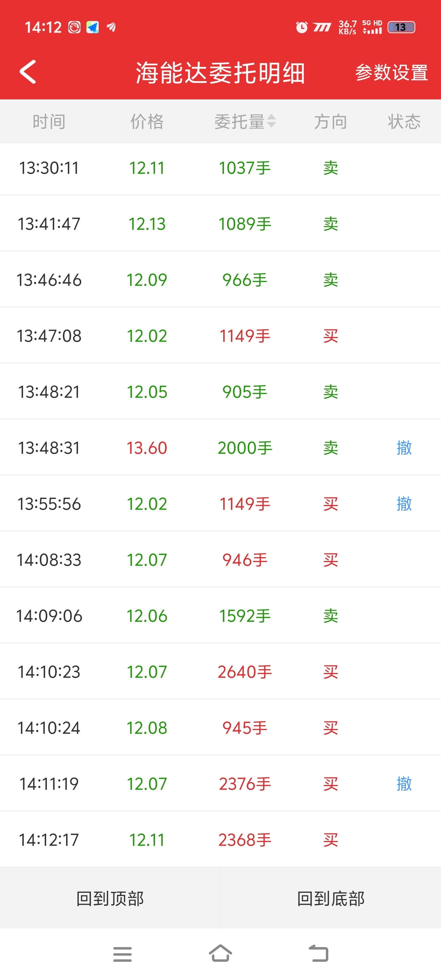Tap the 14:12:17 order of 2368手
The height and width of the screenshot is (980, 441).
click(220, 840)
